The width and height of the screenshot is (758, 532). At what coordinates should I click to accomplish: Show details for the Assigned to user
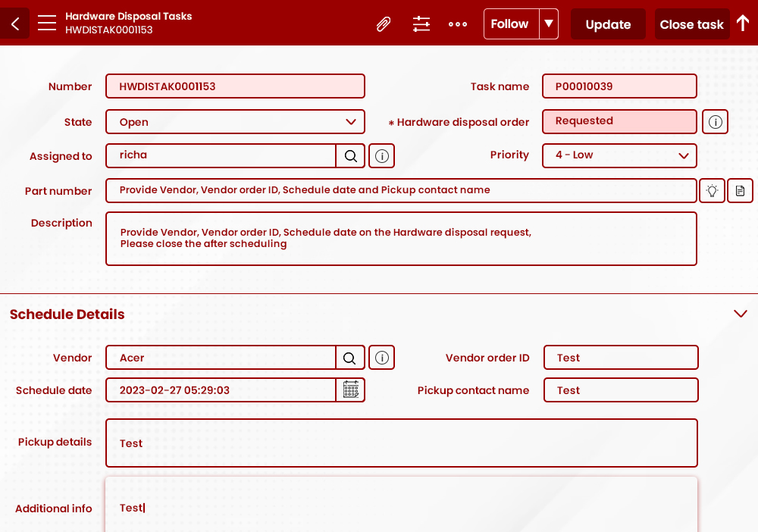(x=381, y=155)
